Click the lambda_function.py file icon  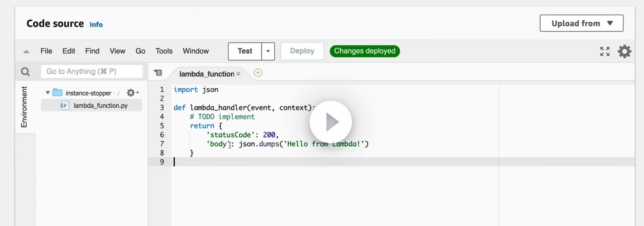pos(65,106)
